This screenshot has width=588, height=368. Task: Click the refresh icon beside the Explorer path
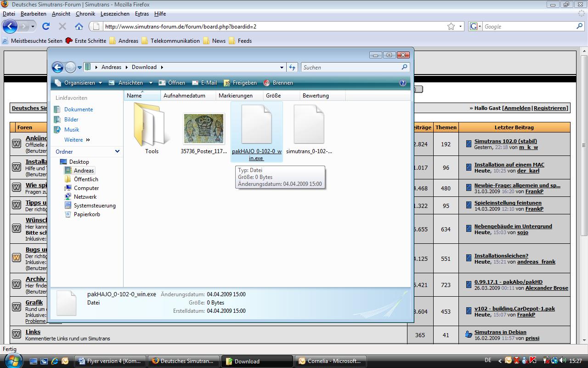[x=292, y=67]
